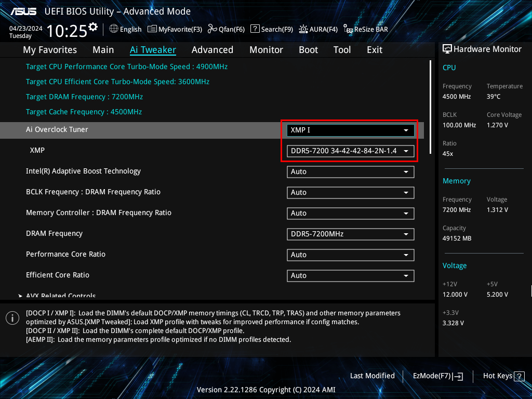Open the Boot tab
The image size is (532, 399).
pyautogui.click(x=309, y=50)
